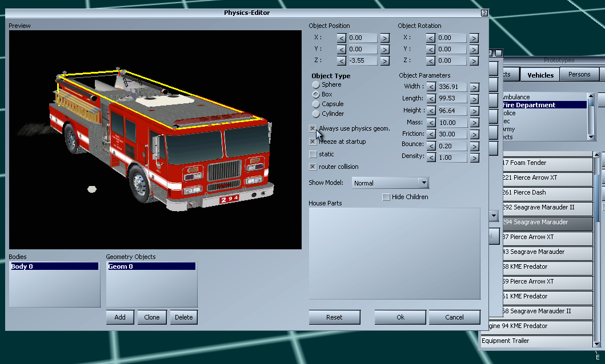This screenshot has height=364, width=605.
Task: Delete the selected geometry object
Action: pyautogui.click(x=183, y=317)
